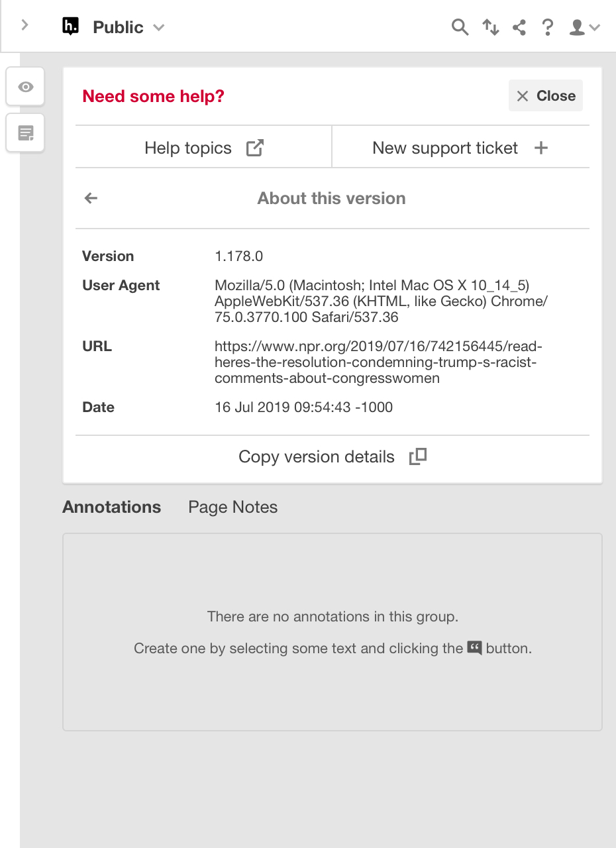Click the back arrow on About this version
Screen dimensions: 616x848
click(90, 198)
